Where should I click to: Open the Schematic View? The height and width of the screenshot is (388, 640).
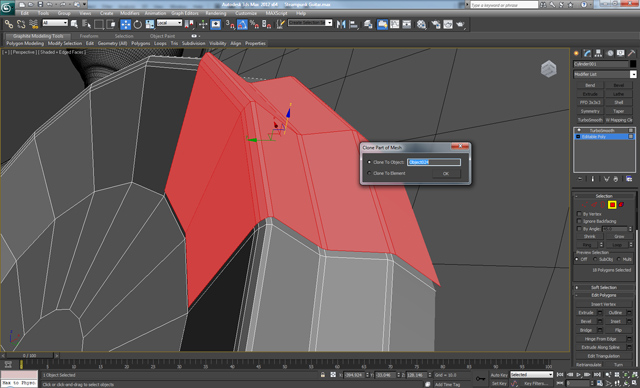[407, 24]
